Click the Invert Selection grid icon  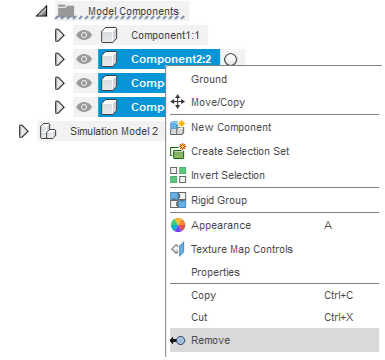[178, 175]
